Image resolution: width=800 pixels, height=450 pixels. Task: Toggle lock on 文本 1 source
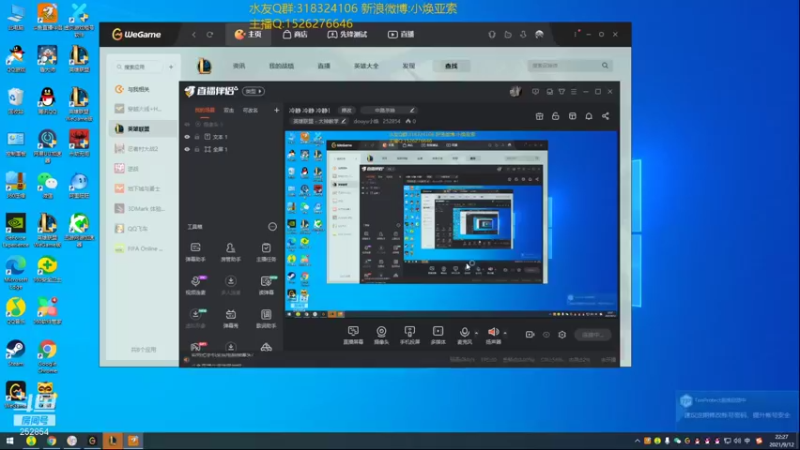coord(197,137)
